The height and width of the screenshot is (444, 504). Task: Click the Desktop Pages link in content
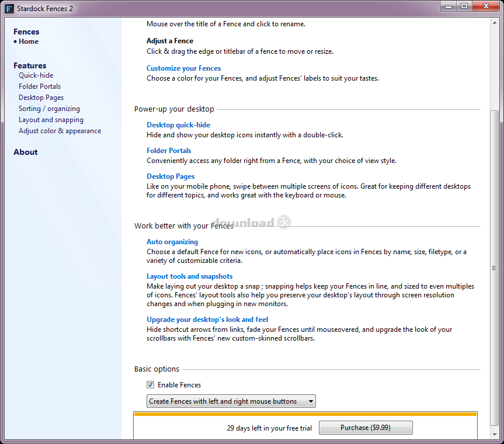[171, 176]
